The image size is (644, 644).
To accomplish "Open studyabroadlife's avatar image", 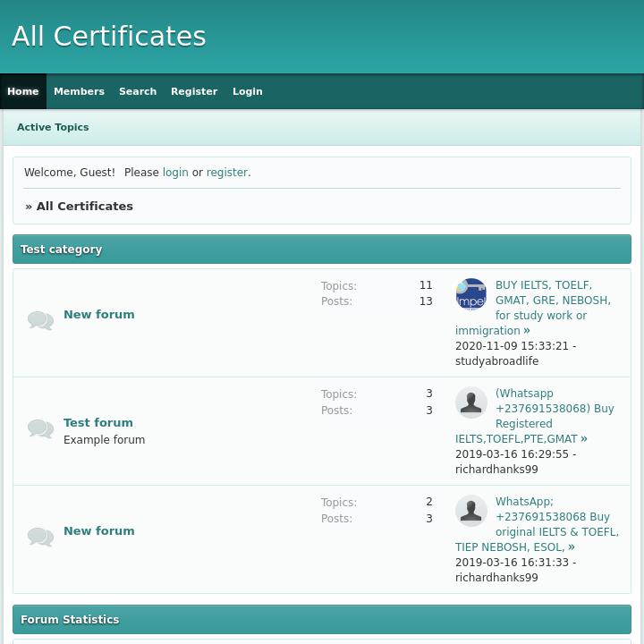I will [470, 294].
